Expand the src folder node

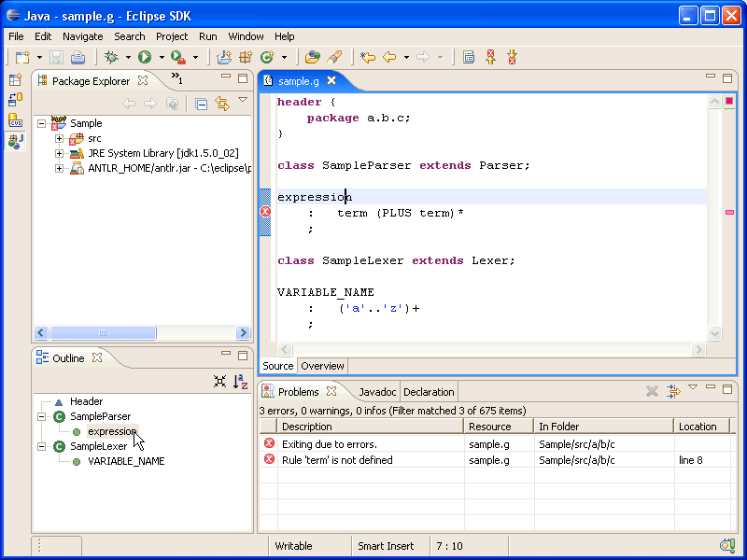59,138
